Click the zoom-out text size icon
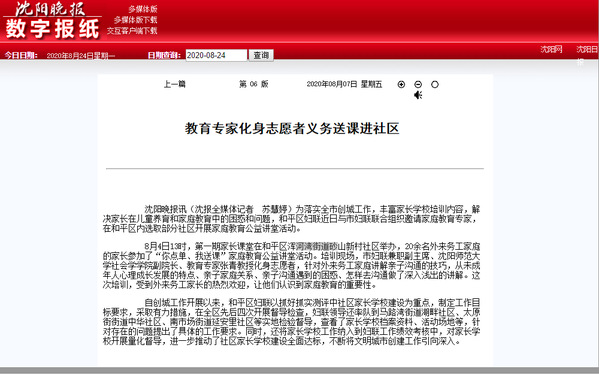Viewport: 599px width, 374px height. click(418, 84)
